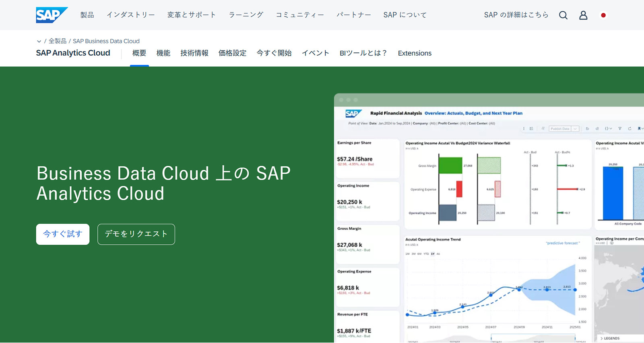Viewport: 644px width, 343px height.
Task: Open the 変革とサポート menu
Action: pos(192,15)
